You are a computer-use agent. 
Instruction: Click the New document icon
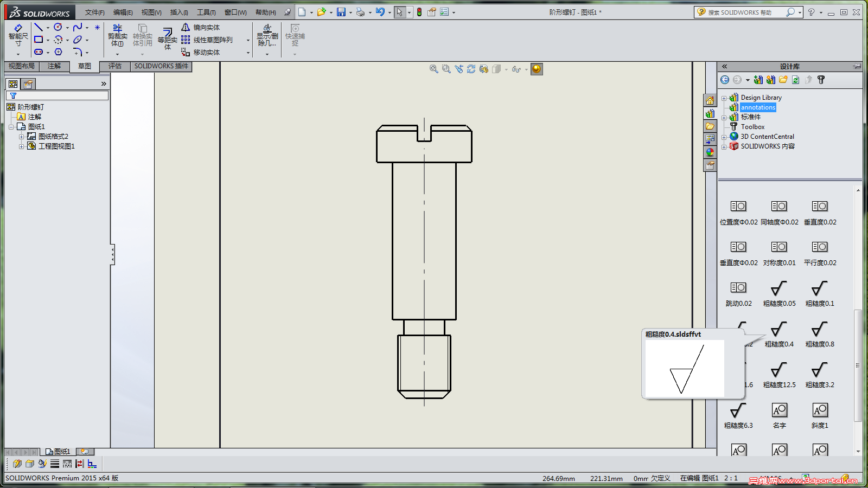pyautogui.click(x=302, y=12)
